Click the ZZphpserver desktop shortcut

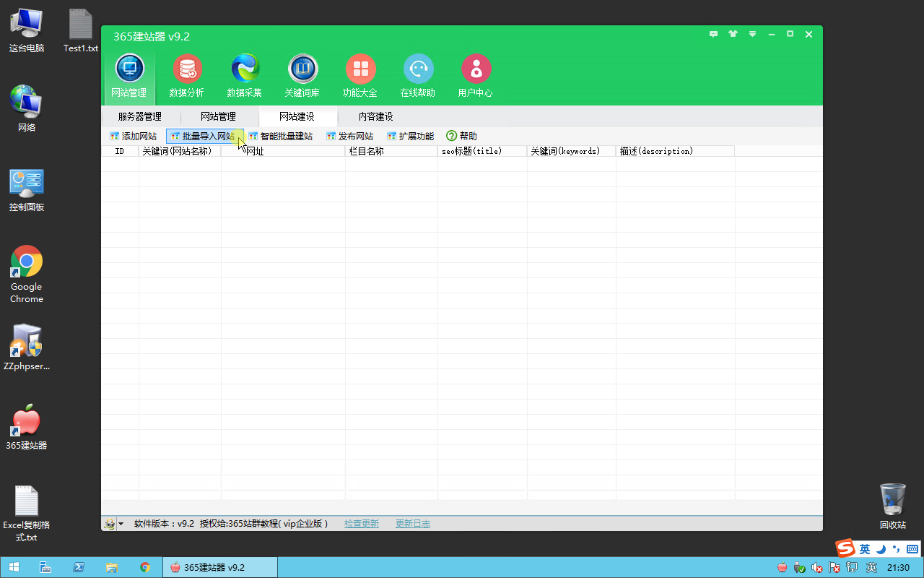(27, 347)
